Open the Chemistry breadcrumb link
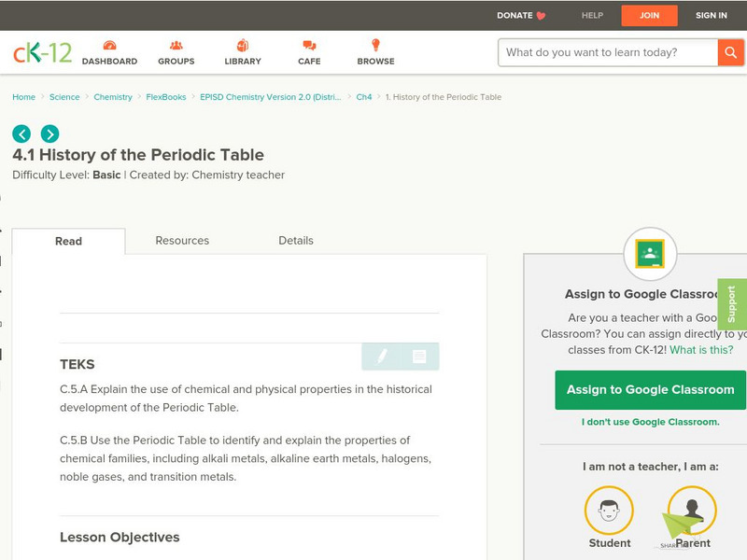Image resolution: width=747 pixels, height=560 pixels. [113, 97]
